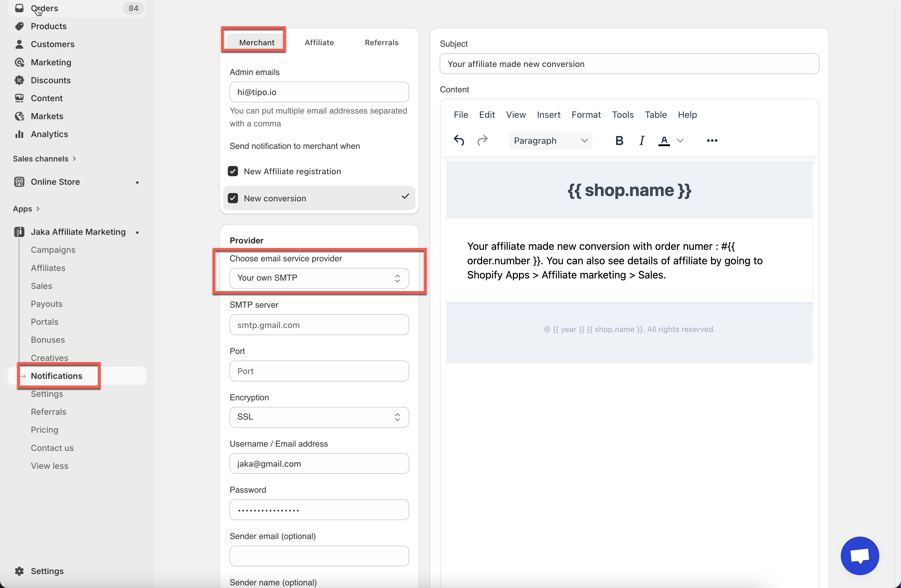Click View less in sidebar
Image resolution: width=901 pixels, height=588 pixels.
[x=50, y=466]
